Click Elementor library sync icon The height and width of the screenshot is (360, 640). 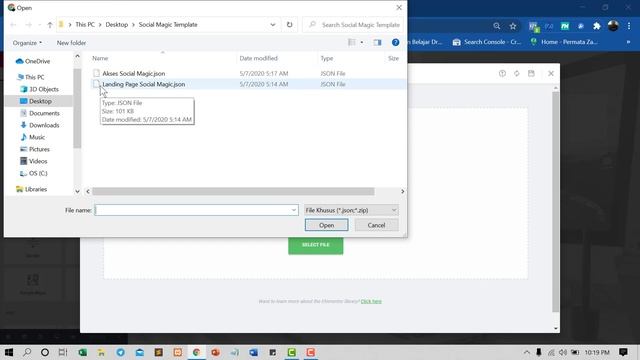click(x=517, y=73)
